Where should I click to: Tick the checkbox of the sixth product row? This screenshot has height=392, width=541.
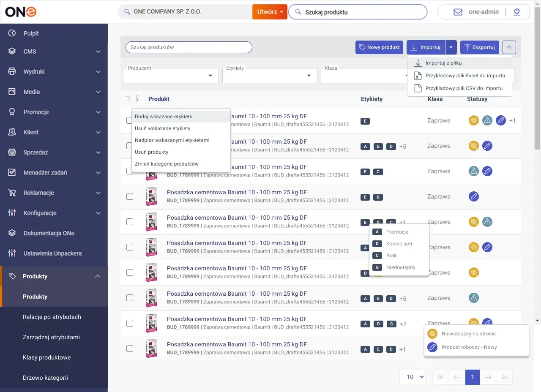[x=130, y=247]
